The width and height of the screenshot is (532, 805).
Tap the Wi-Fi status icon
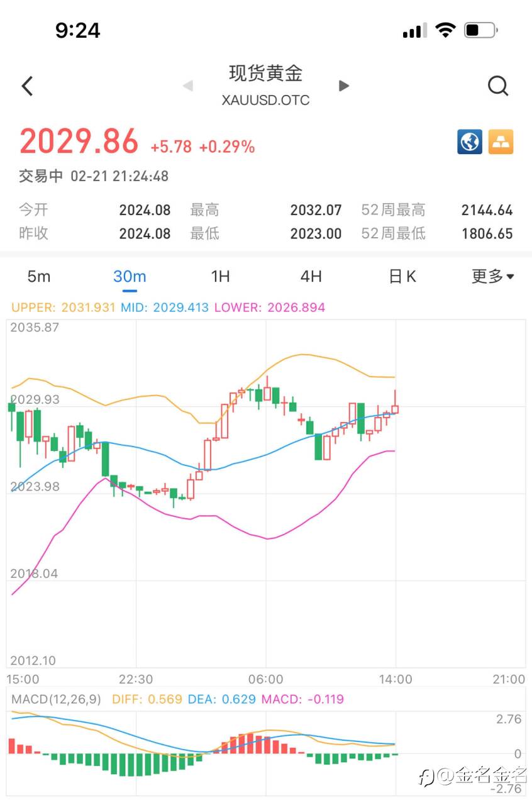pyautogui.click(x=445, y=30)
